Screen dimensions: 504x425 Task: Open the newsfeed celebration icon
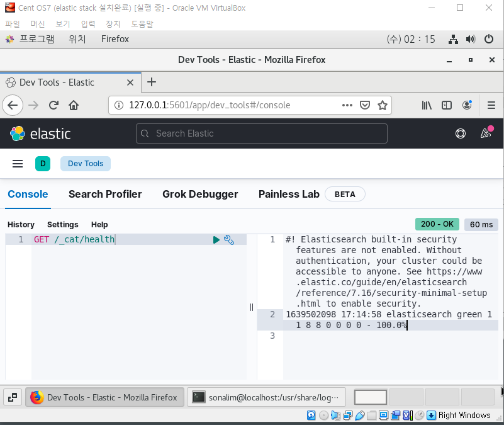486,133
